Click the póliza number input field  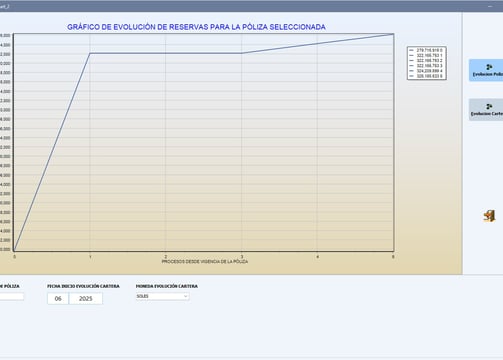click(11, 297)
